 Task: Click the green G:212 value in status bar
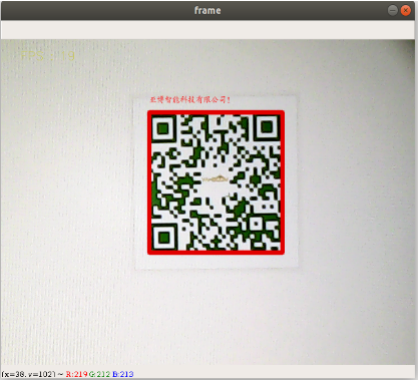tap(99, 374)
